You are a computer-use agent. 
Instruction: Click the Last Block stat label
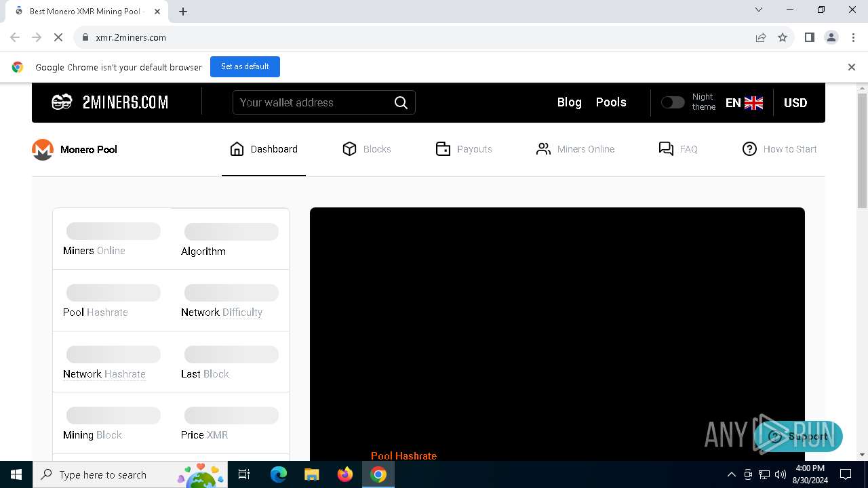(205, 374)
